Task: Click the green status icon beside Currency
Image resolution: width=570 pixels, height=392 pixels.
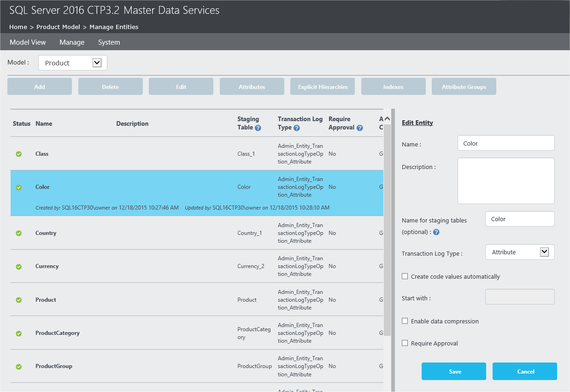Action: point(18,266)
